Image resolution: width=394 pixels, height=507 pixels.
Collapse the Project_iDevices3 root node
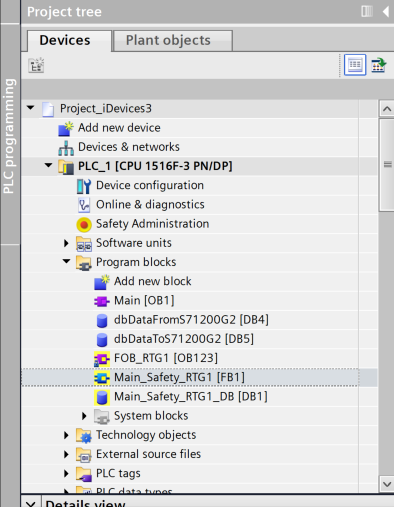pyautogui.click(x=31, y=108)
